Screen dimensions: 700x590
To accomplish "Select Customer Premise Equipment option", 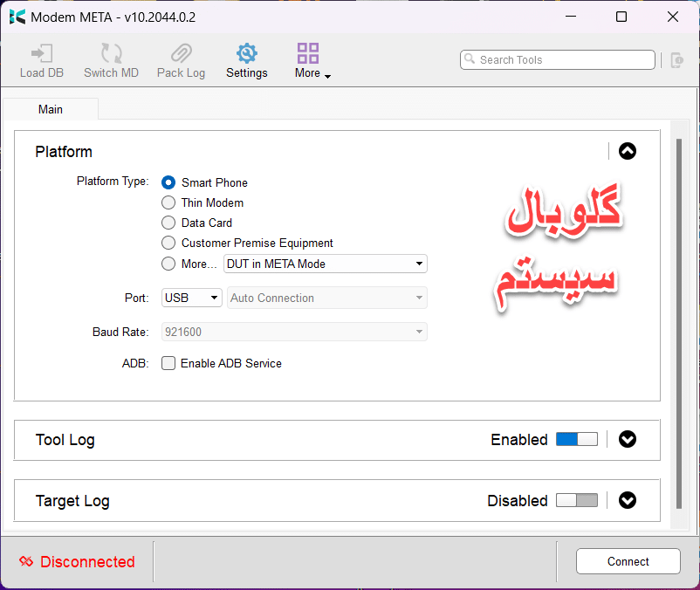I will pyautogui.click(x=168, y=243).
